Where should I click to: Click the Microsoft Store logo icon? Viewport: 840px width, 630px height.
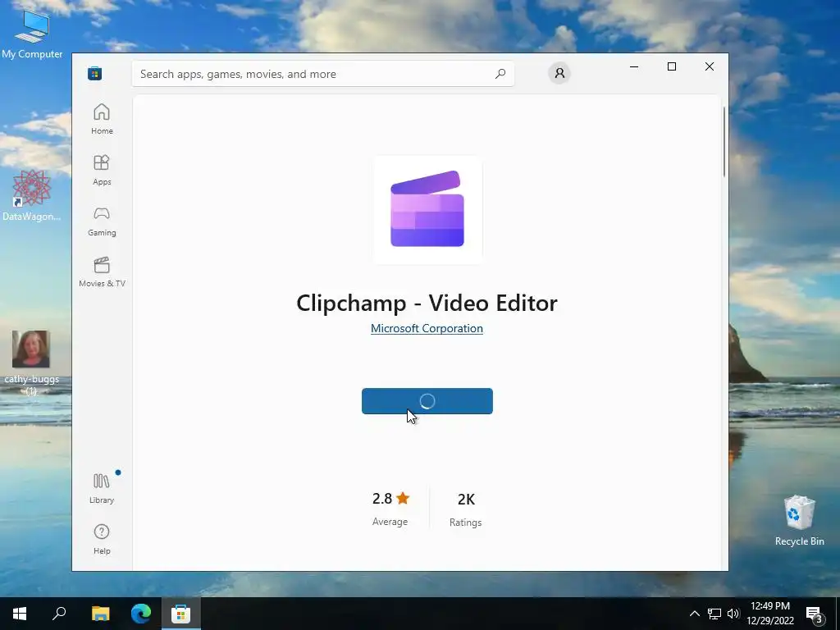(95, 73)
